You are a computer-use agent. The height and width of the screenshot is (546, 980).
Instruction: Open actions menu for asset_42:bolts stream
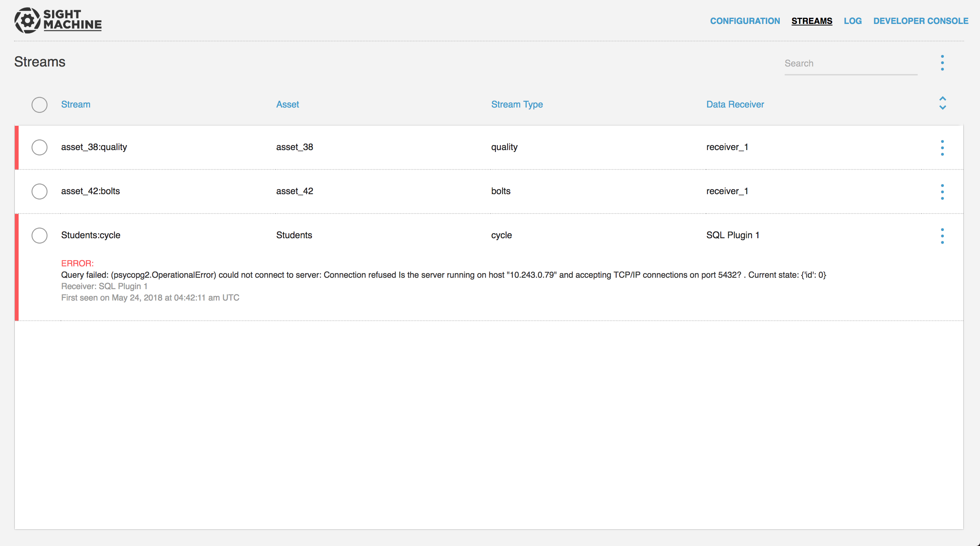click(942, 191)
